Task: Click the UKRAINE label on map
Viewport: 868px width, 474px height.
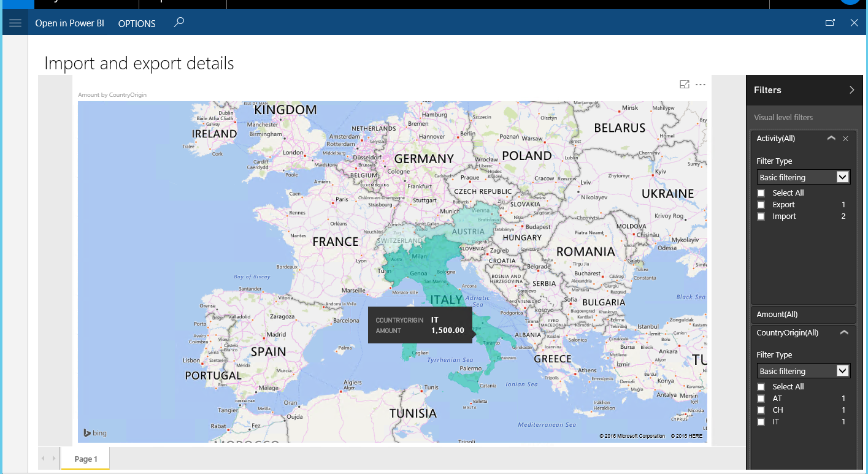Action: [667, 193]
